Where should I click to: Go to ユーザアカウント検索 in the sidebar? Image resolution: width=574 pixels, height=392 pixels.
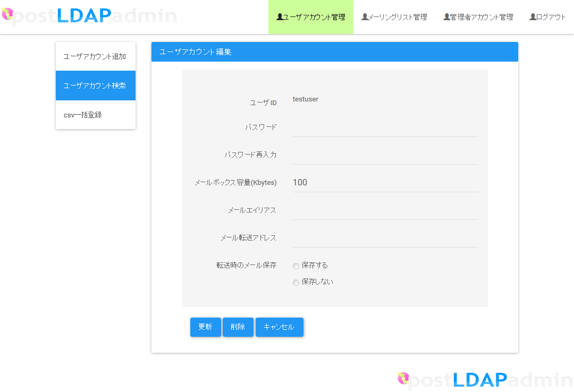95,86
